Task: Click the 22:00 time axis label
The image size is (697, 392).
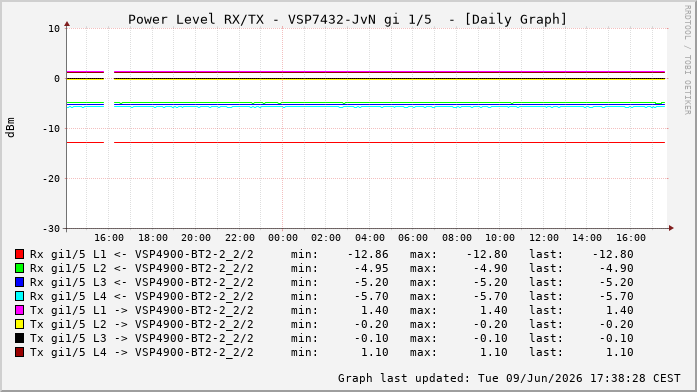Action: coord(240,238)
